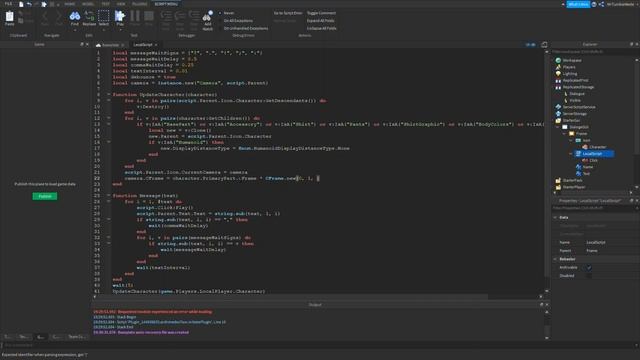Switch to the HOME ribbon tab
Viewport: 640px width, 360px height.
pos(69,4)
